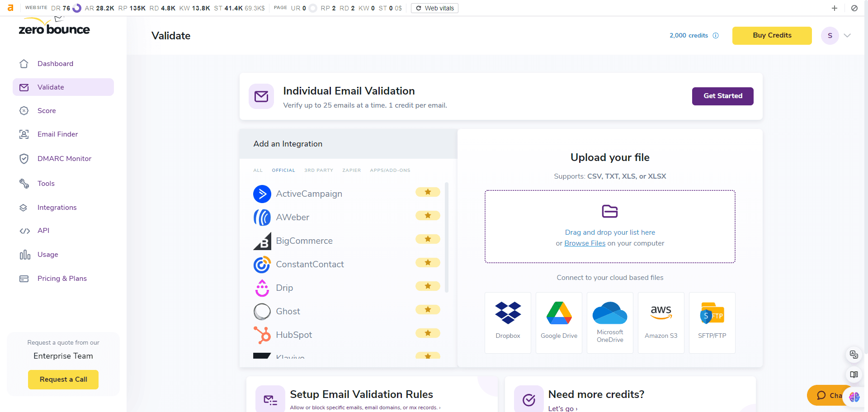Toggle favorite star for ConstantContact

coord(428,263)
